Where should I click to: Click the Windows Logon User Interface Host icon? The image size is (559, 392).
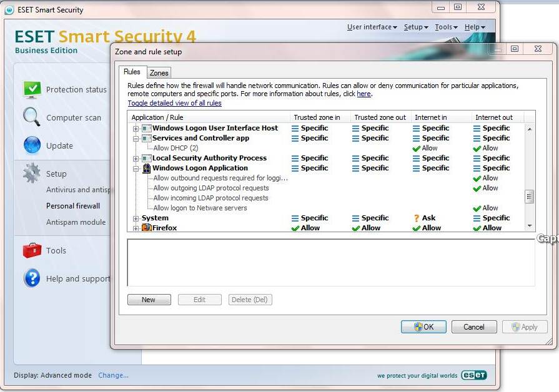(x=147, y=128)
